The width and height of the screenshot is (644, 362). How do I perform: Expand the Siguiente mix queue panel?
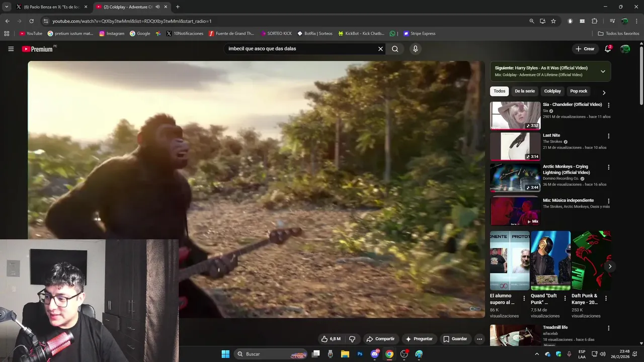603,71
